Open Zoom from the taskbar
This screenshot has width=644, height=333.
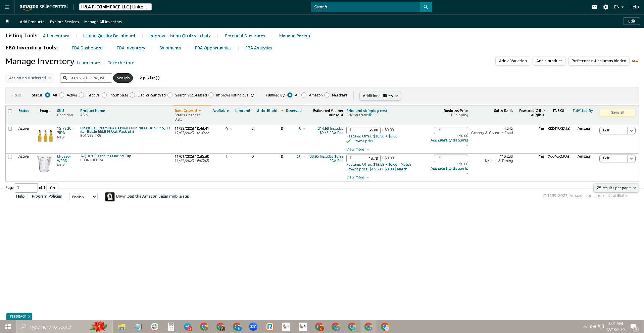[x=253, y=327]
